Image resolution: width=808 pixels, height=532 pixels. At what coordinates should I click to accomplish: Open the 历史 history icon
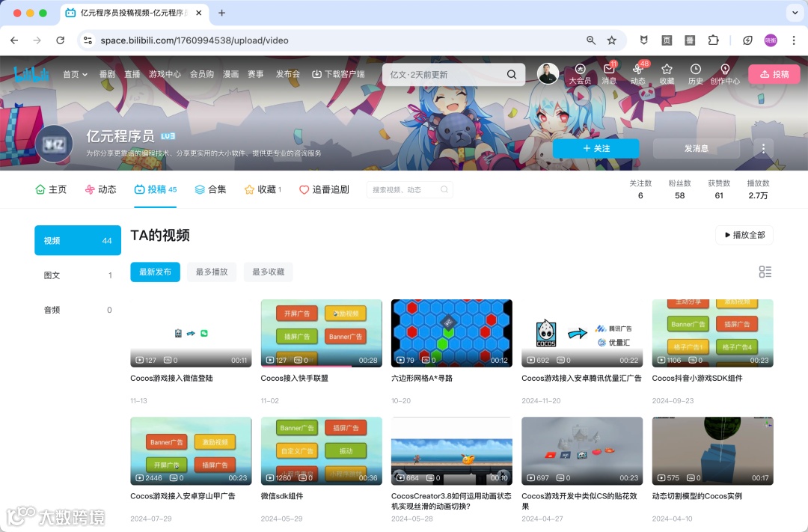[696, 74]
